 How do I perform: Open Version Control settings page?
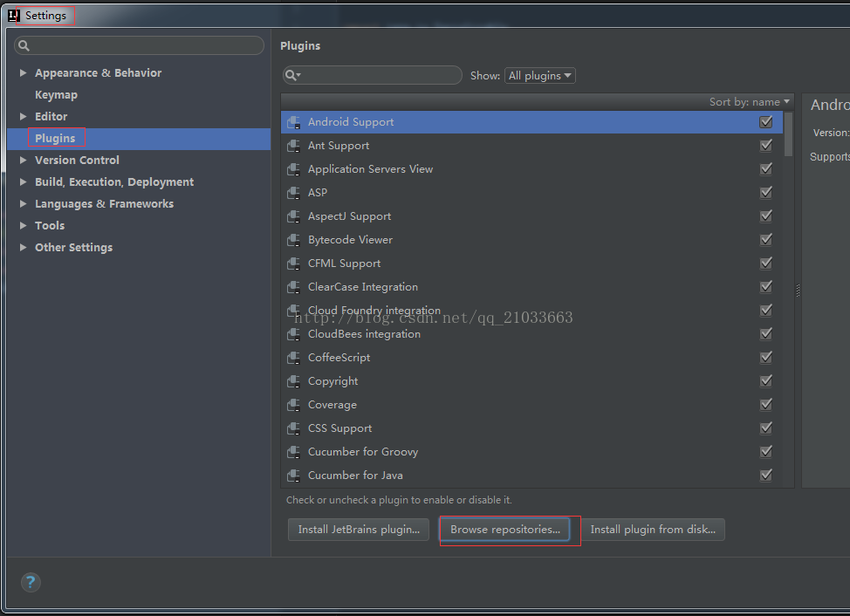click(77, 160)
